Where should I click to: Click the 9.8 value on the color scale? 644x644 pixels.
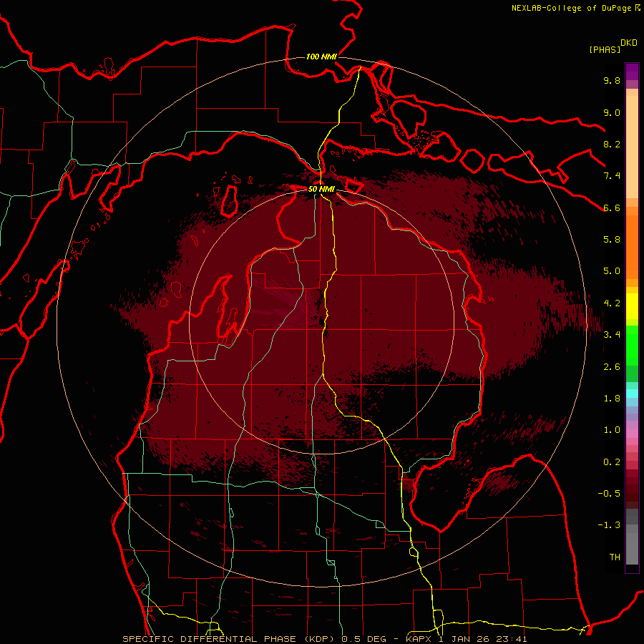(612, 80)
